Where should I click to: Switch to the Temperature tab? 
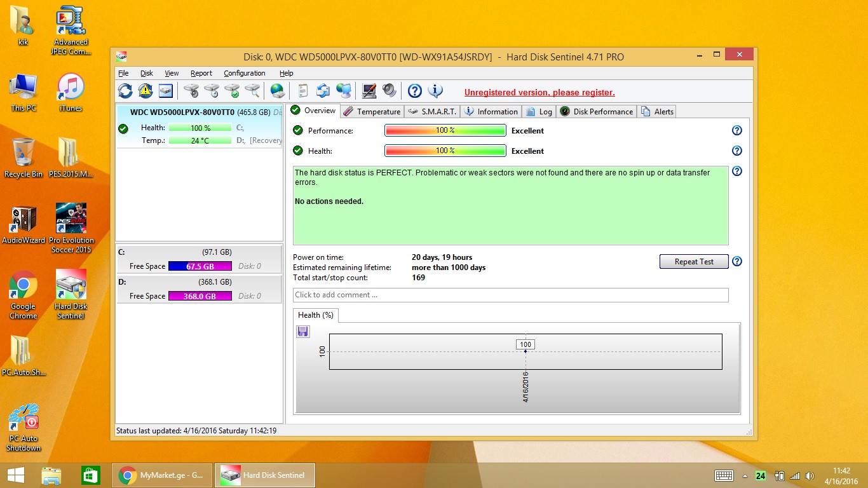[x=372, y=111]
